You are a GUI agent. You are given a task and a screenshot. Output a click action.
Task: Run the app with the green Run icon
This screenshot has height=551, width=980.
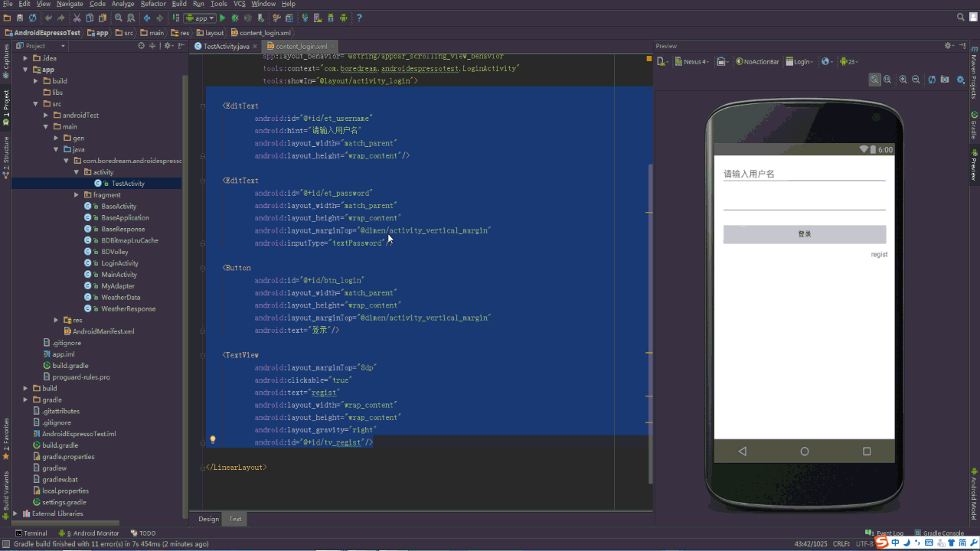point(222,17)
